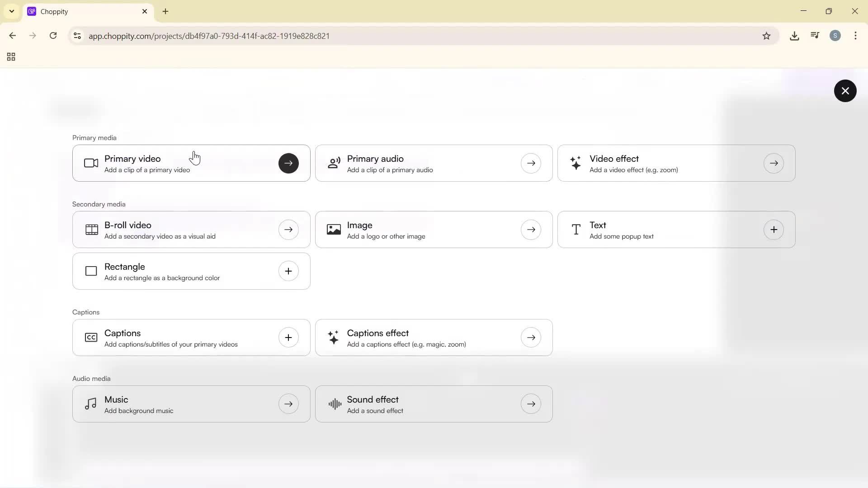Click the Primary audio microphone icon
Screen dimensions: 868x488
[x=334, y=163]
